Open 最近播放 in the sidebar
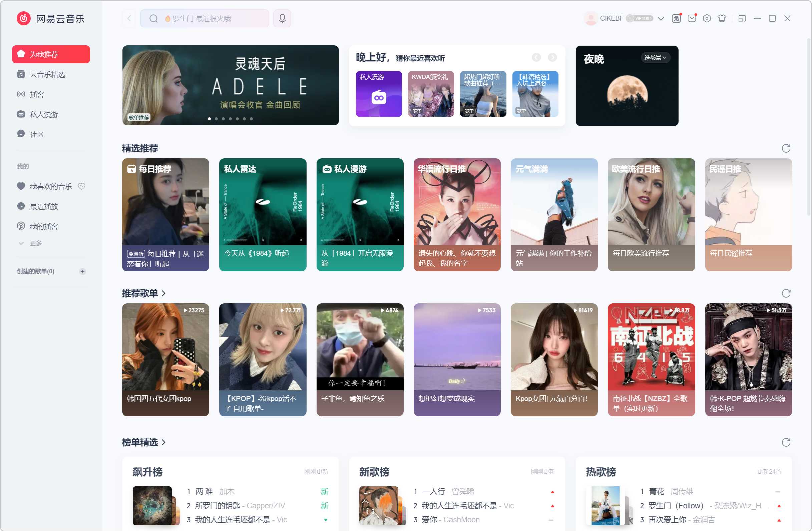The width and height of the screenshot is (812, 531). [51, 206]
